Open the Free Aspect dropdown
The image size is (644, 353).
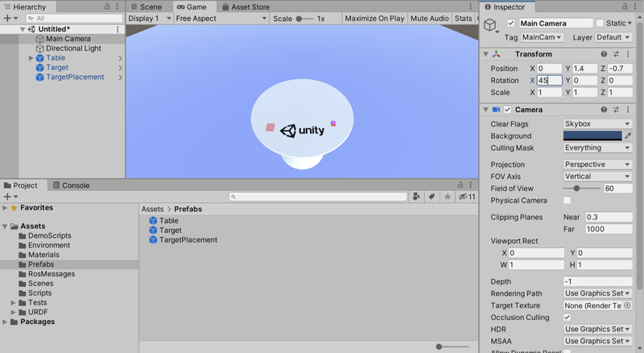point(221,19)
